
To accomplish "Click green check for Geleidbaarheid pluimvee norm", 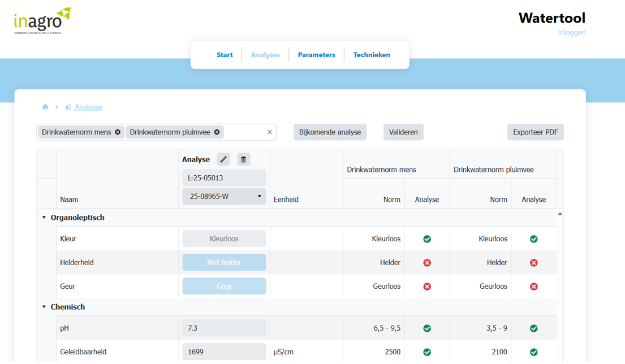I will coord(534,352).
